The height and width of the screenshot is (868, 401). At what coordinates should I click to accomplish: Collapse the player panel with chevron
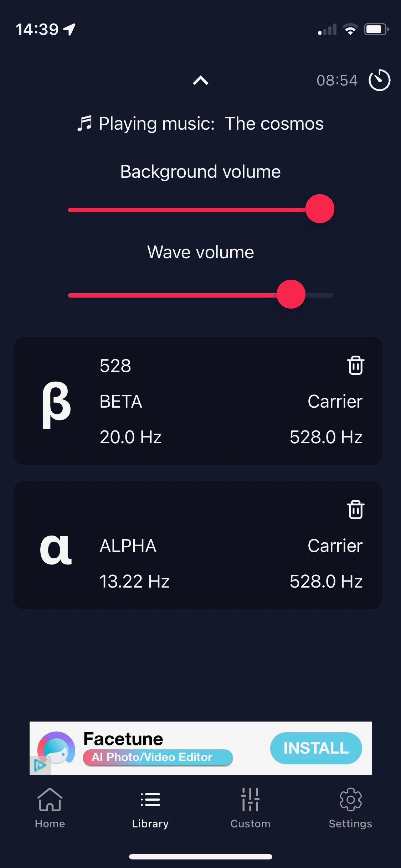pyautogui.click(x=201, y=81)
